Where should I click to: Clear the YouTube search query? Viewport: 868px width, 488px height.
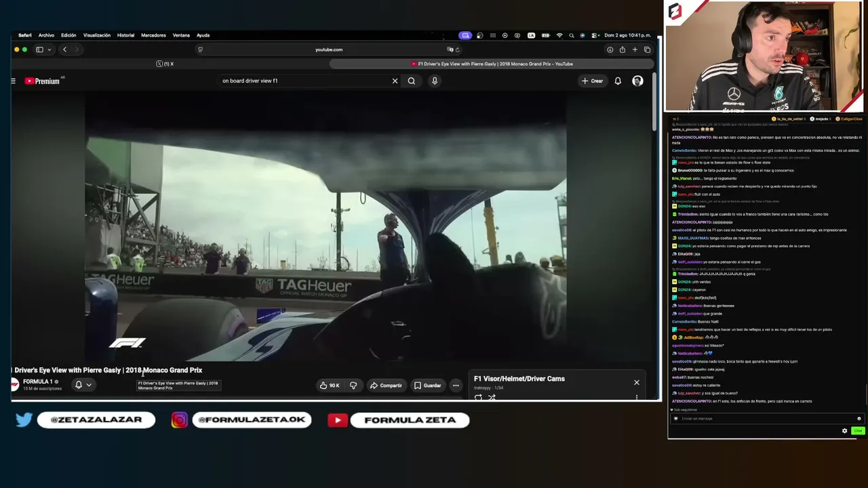[x=395, y=81]
